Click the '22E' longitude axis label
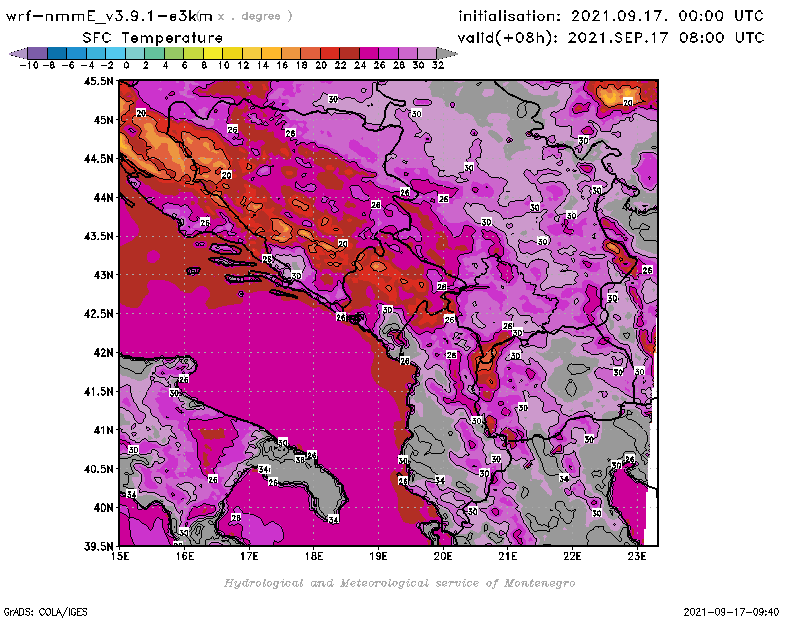The height and width of the screenshot is (618, 800). click(572, 556)
